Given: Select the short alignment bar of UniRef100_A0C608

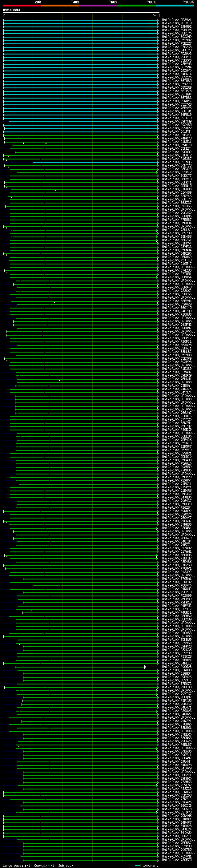Looking at the screenshot, I should (80, 667).
